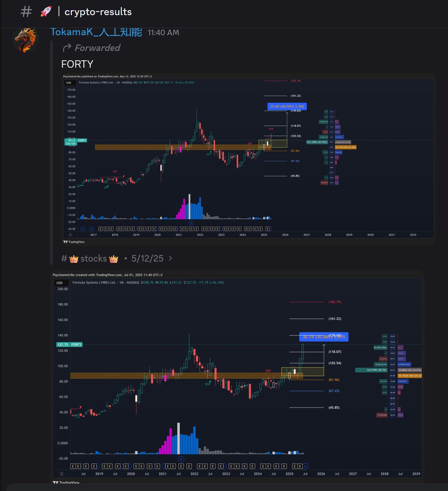Viewport: 448px width, 491px height.
Task: Click the (161.22) level in the Jul 01 chart
Action: 335,319
